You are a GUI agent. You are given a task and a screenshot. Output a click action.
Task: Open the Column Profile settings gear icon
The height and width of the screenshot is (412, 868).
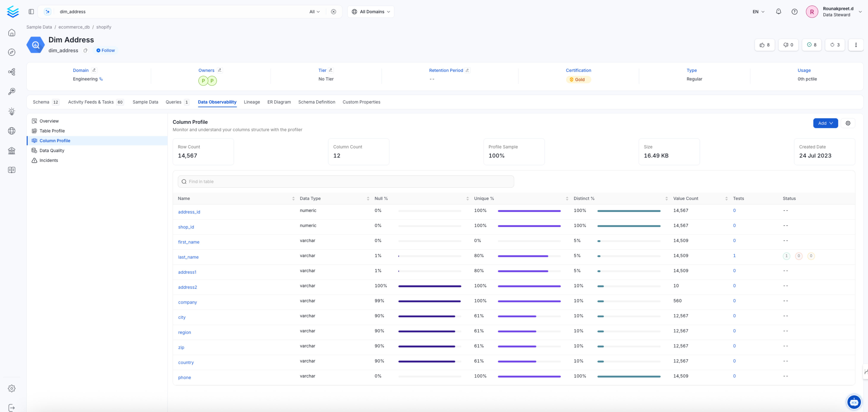click(x=848, y=123)
